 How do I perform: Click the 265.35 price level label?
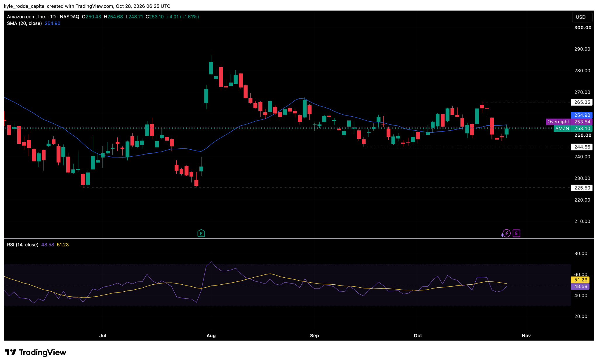pos(582,102)
